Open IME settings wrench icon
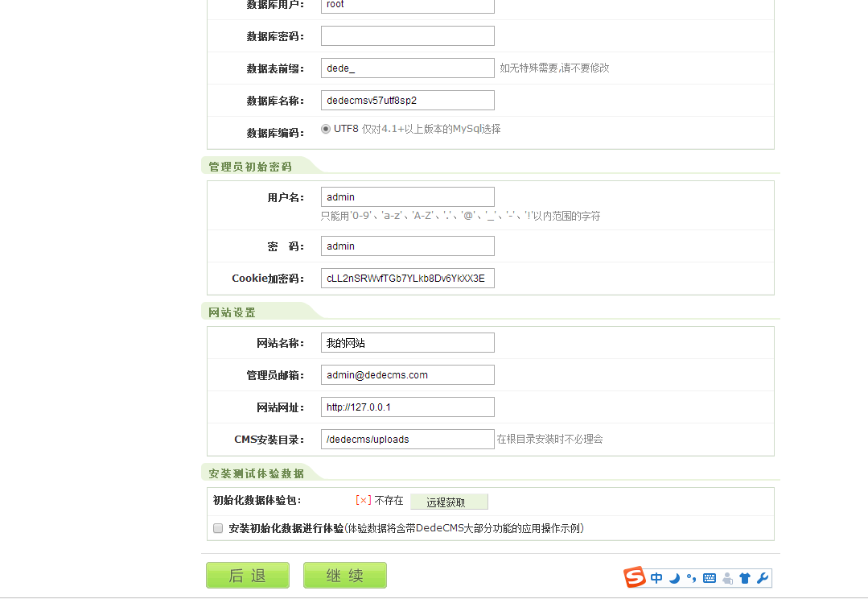Screen dimensions: 868x599 [x=762, y=578]
